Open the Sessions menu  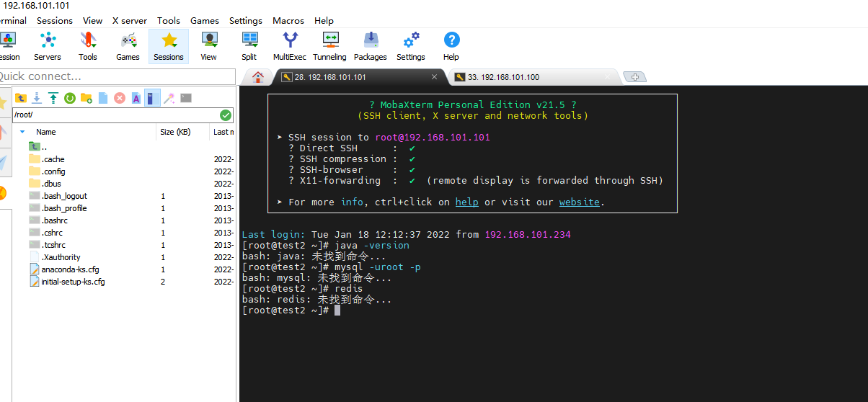point(55,21)
